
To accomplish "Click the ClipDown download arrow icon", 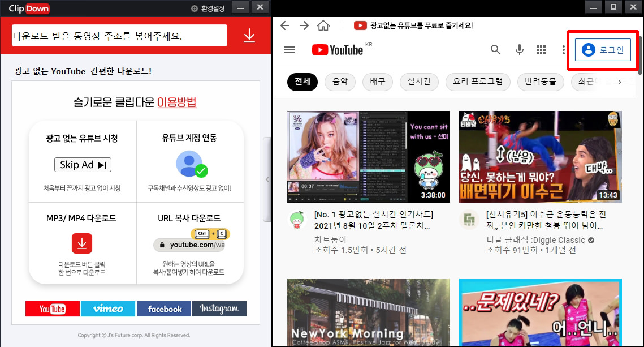I will pyautogui.click(x=249, y=36).
